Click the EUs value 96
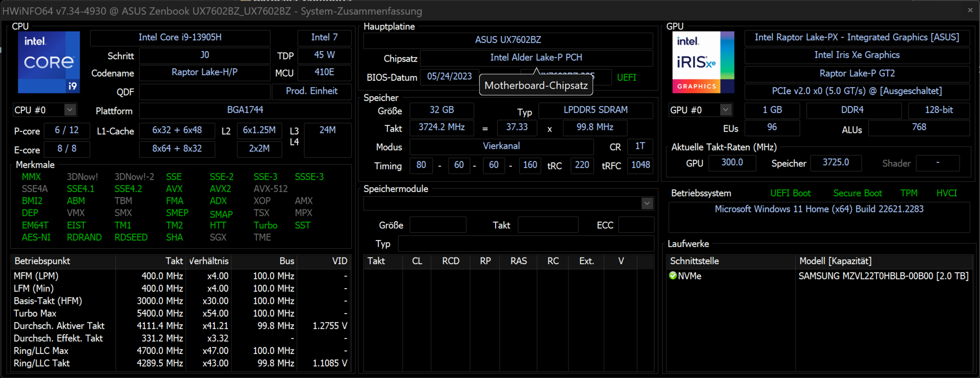980x378 pixels. [x=772, y=128]
